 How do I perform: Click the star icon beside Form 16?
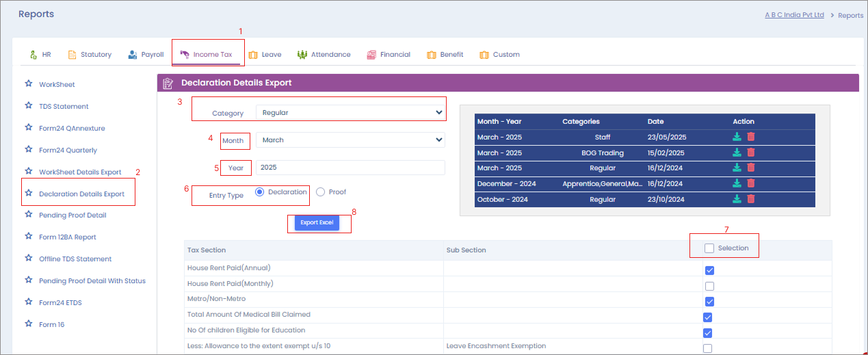(29, 324)
